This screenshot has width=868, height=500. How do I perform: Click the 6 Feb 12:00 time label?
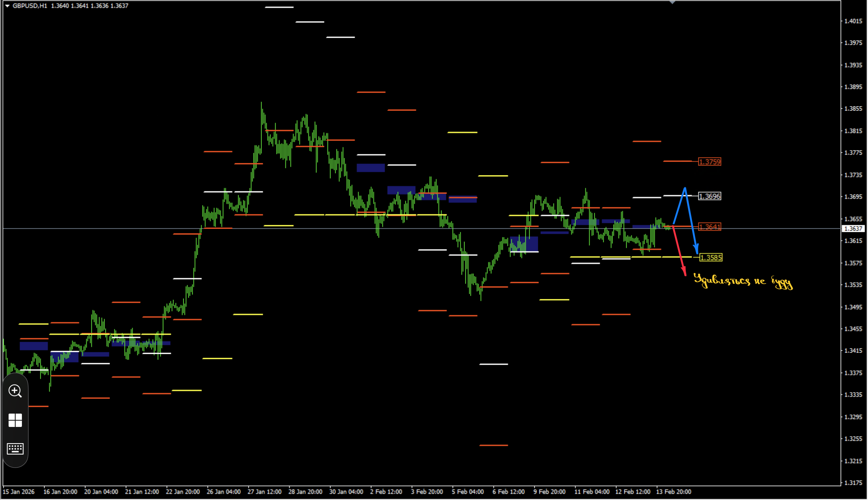point(509,492)
